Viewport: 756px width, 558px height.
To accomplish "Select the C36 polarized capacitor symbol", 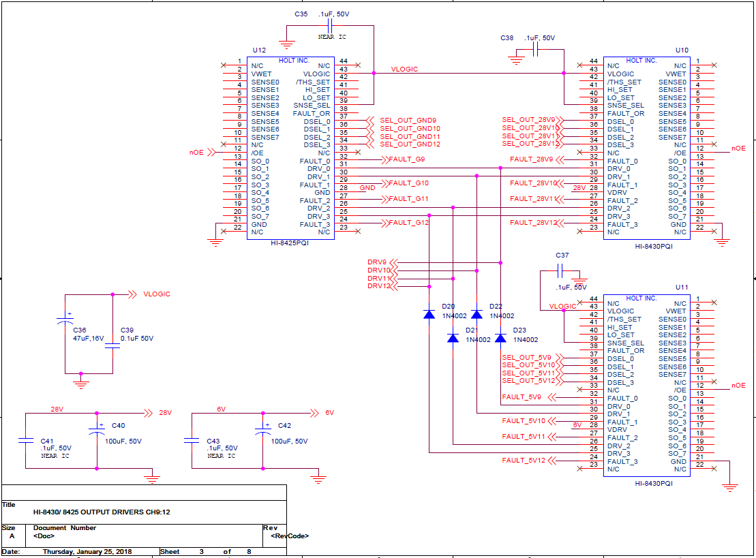I will (x=65, y=318).
